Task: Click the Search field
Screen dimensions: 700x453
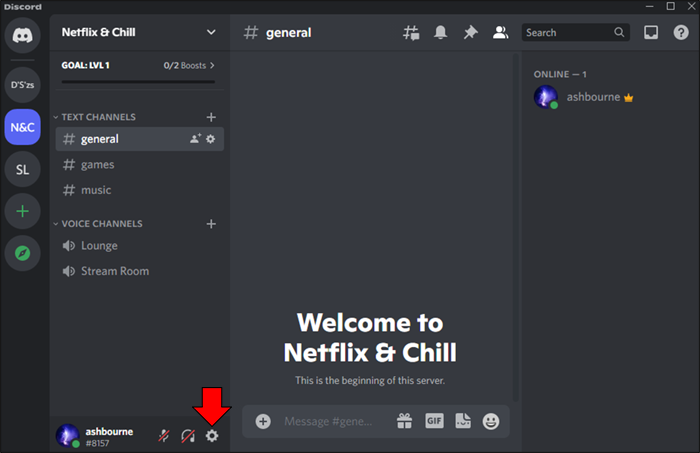Action: point(575,32)
